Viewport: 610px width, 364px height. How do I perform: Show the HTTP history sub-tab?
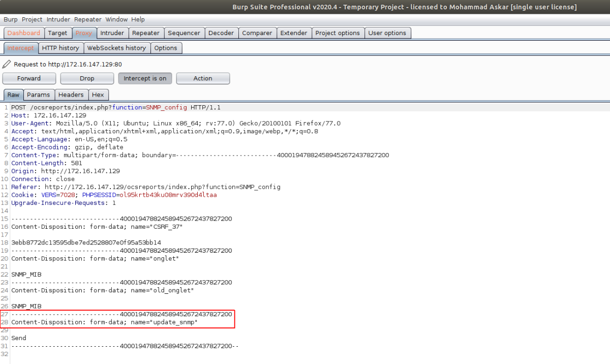click(x=60, y=48)
